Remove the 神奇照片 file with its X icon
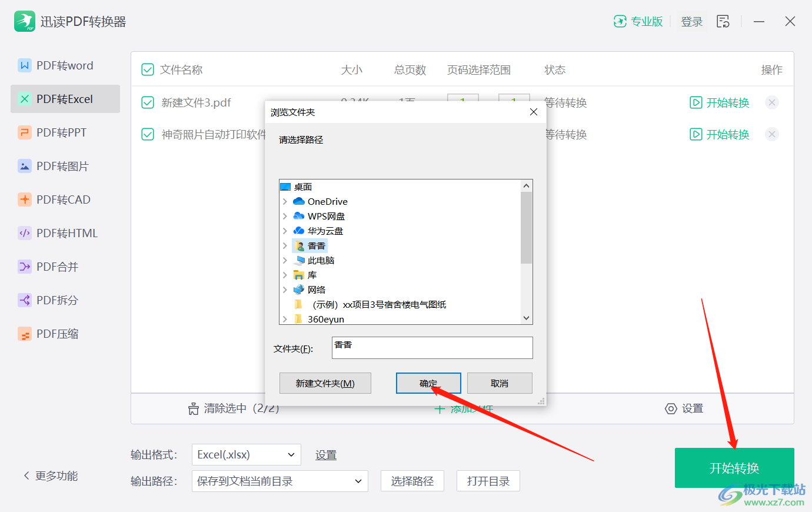 tap(772, 134)
